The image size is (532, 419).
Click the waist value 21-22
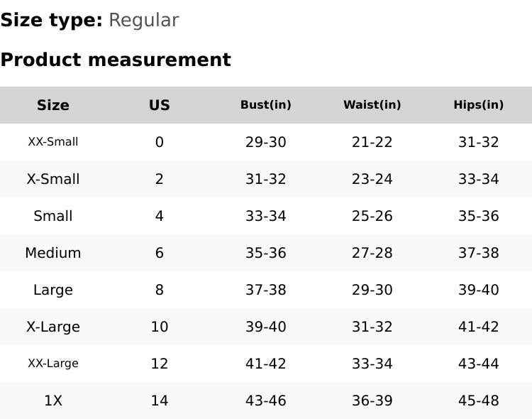[372, 142]
